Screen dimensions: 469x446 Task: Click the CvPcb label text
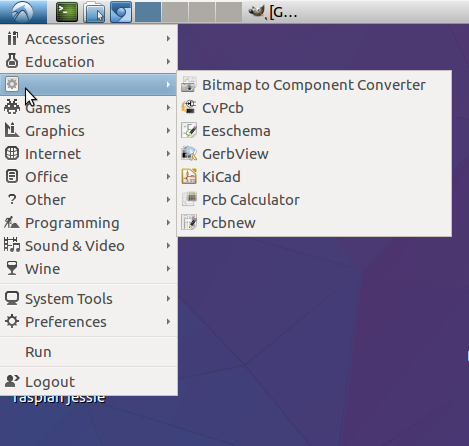tap(223, 108)
